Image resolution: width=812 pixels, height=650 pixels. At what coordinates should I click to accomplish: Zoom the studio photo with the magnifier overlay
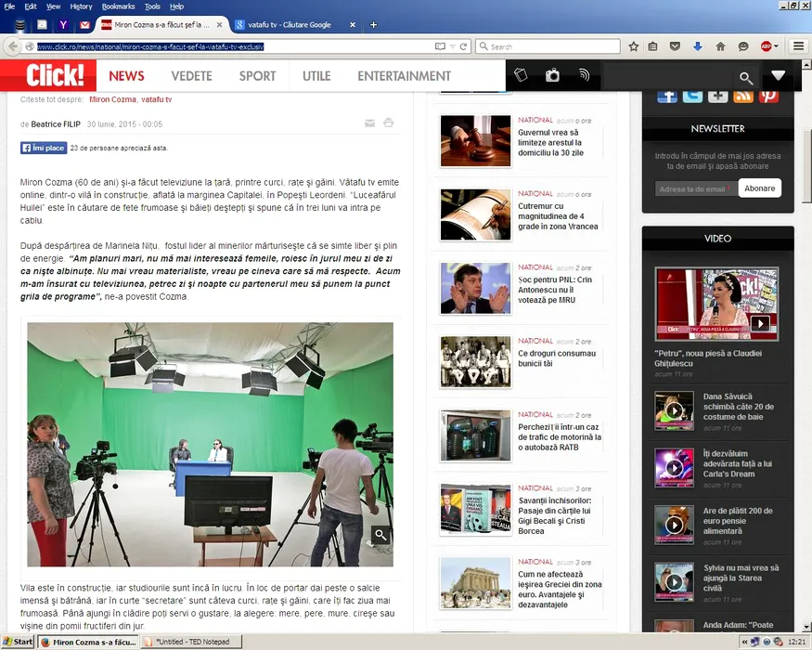click(380, 535)
